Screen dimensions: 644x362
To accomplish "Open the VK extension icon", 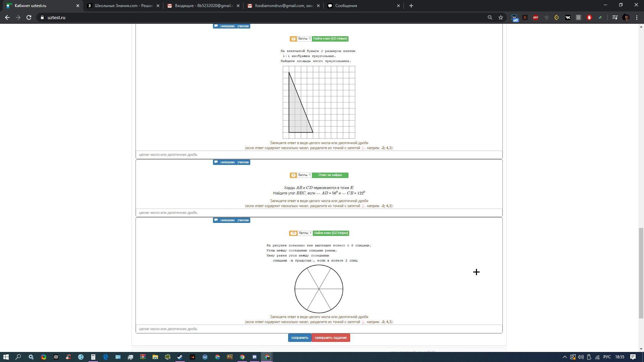I will click(x=568, y=17).
